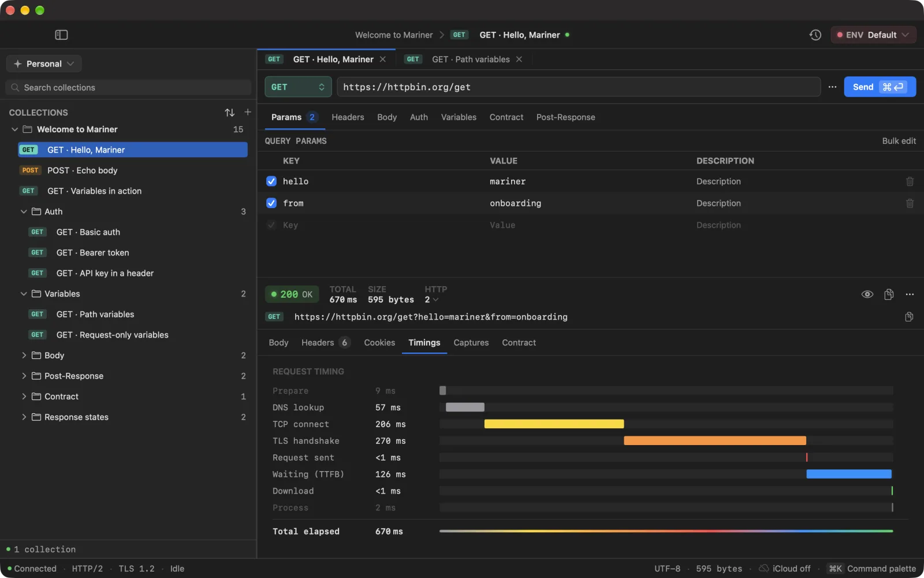The image size is (924, 578).
Task: Uncheck the from parameter checkbox
Action: (x=271, y=203)
